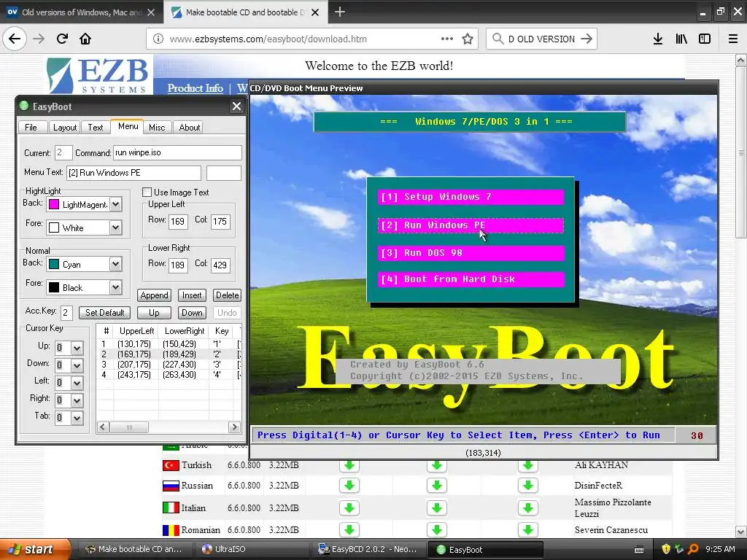Open the browser library icon
Viewport: 747px width, 560px height.
click(681, 39)
